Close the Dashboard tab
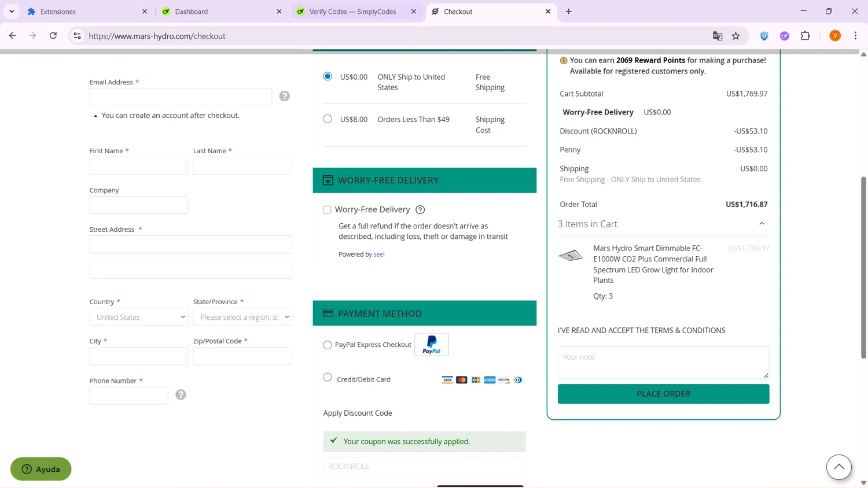Image resolution: width=868 pixels, height=488 pixels. pyautogui.click(x=279, y=12)
